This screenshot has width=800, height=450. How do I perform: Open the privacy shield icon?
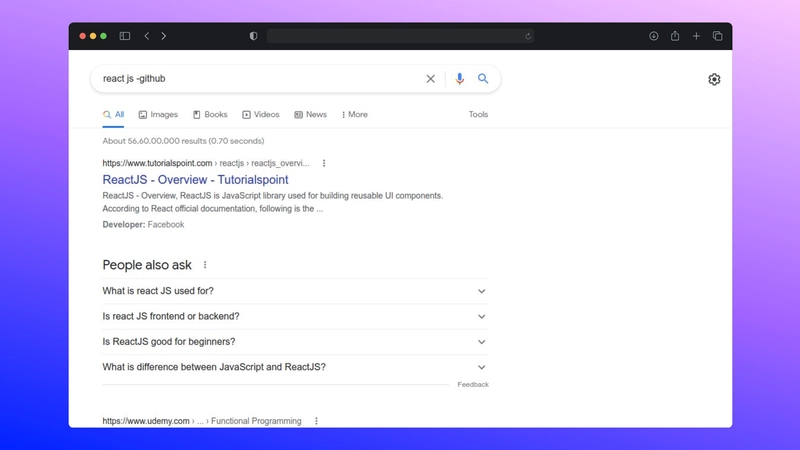tap(253, 36)
